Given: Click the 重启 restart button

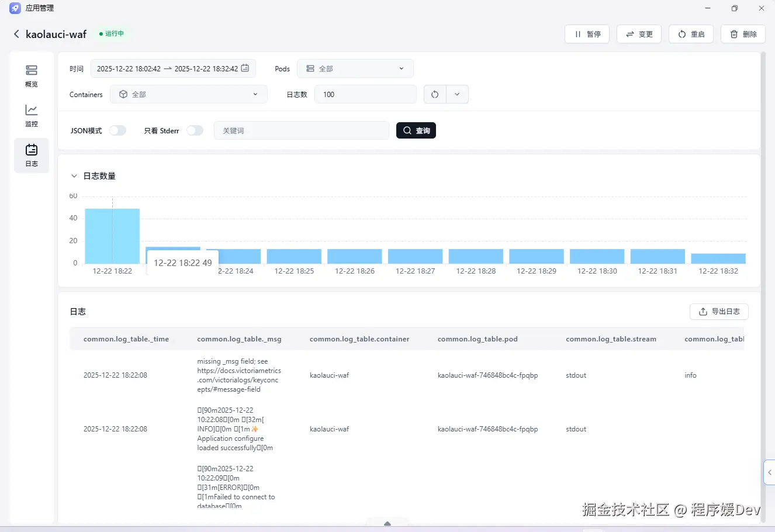Looking at the screenshot, I should 691,34.
